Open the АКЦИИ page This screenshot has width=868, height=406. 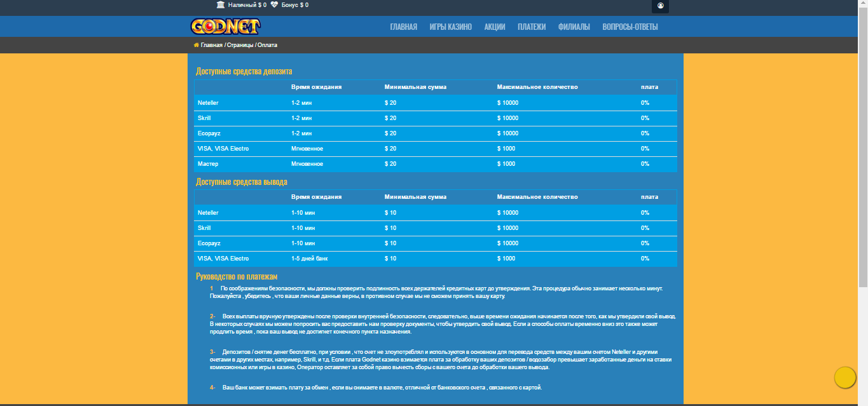(x=495, y=27)
